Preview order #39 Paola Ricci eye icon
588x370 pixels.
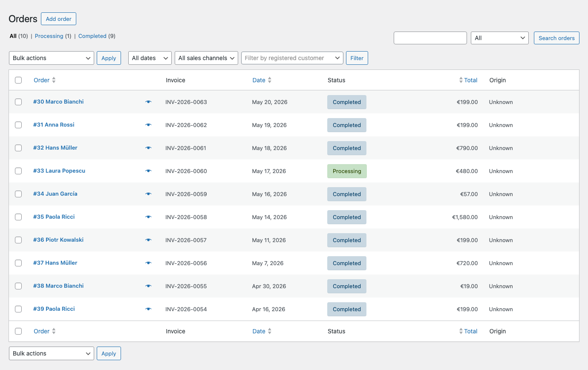(x=148, y=309)
